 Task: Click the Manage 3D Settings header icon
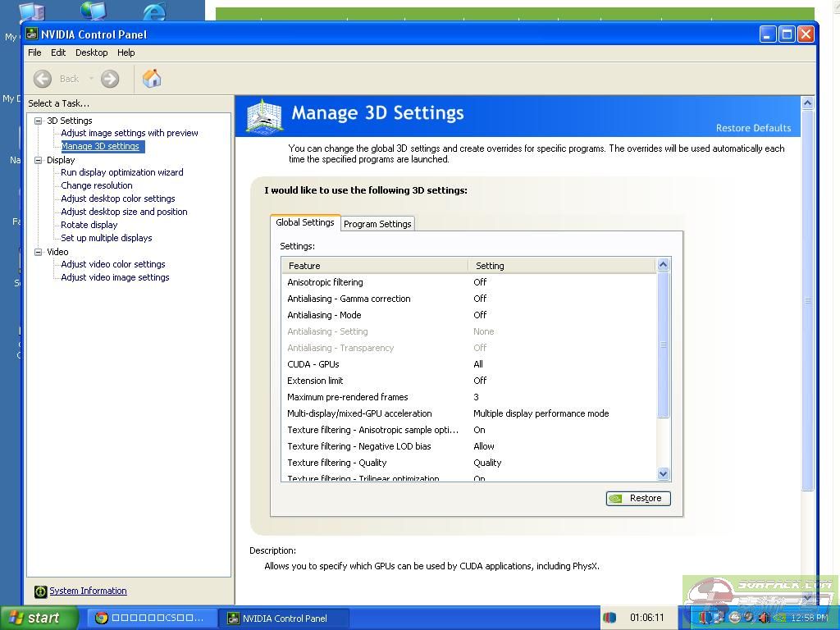264,116
